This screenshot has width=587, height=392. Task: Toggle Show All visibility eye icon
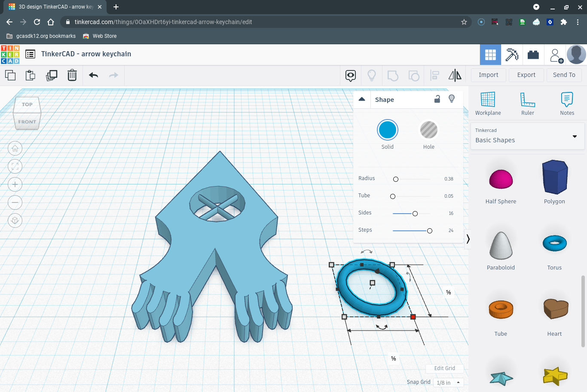click(x=351, y=76)
